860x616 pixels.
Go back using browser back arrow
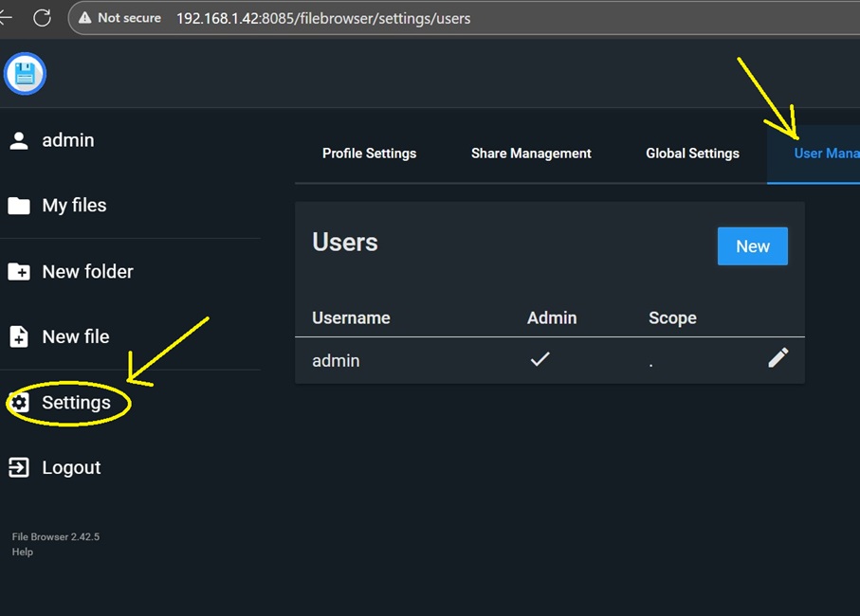point(6,18)
